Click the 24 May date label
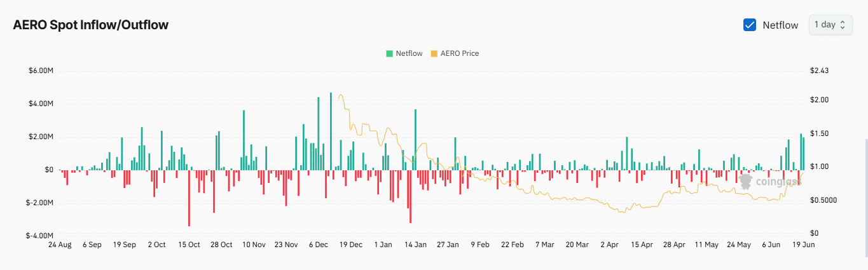Viewport: 868px width, 270px height. [739, 245]
